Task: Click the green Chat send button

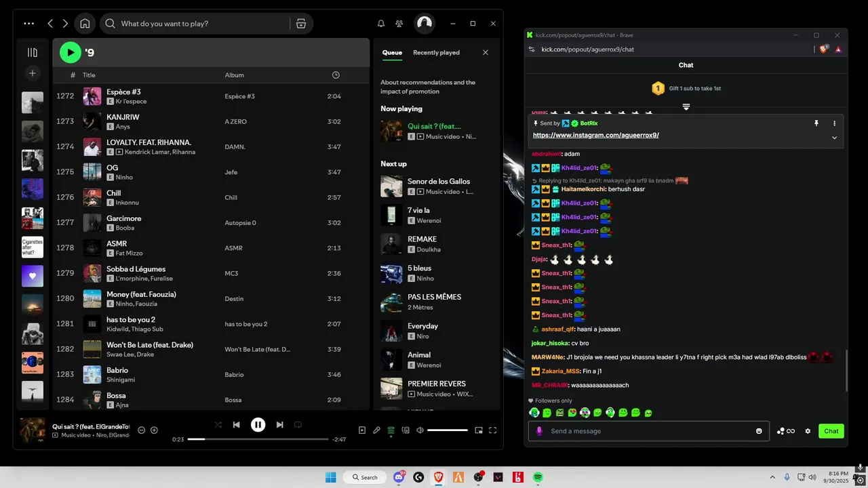Action: [831, 431]
